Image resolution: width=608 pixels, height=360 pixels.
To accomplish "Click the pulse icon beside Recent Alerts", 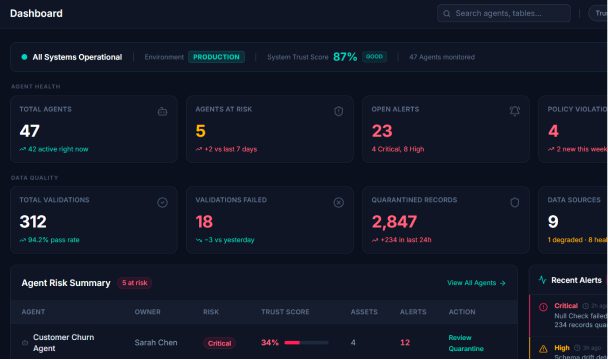I will pos(542,280).
